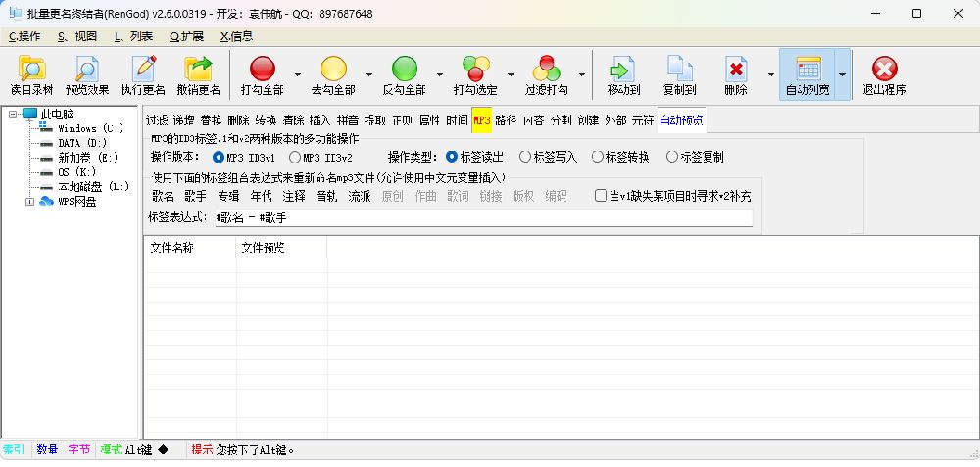980x467 pixels.
Task: Switch to the 正则 tab
Action: [x=402, y=120]
